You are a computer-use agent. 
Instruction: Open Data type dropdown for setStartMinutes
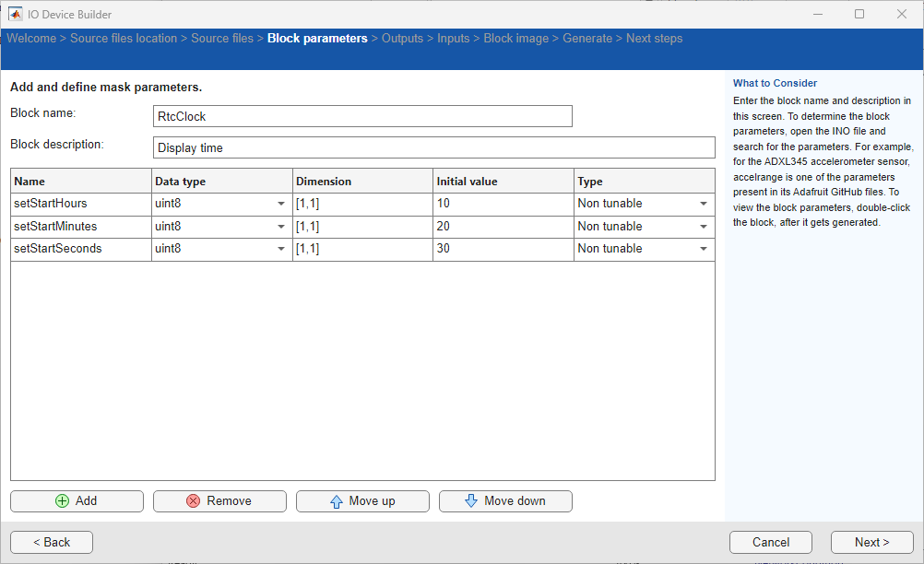click(x=281, y=226)
